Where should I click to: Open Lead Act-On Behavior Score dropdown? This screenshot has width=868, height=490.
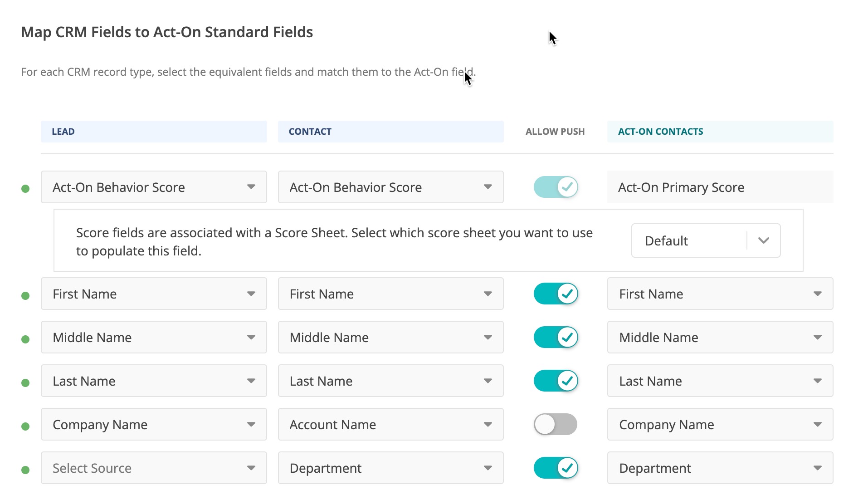[154, 187]
